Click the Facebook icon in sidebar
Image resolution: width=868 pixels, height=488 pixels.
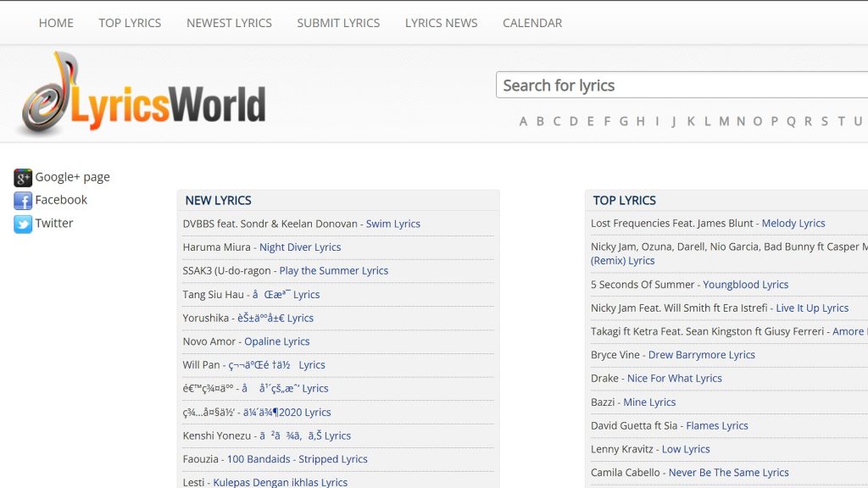pyautogui.click(x=23, y=201)
